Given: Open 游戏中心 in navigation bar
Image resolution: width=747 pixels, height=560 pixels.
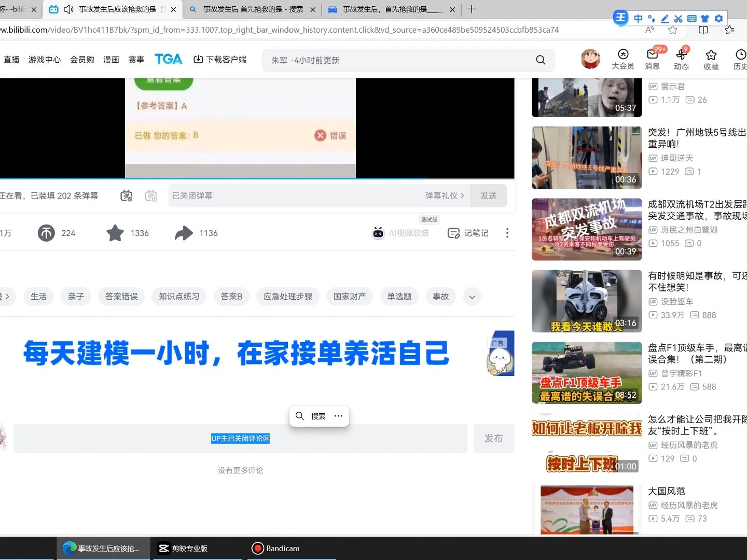Looking at the screenshot, I should click(x=45, y=60).
